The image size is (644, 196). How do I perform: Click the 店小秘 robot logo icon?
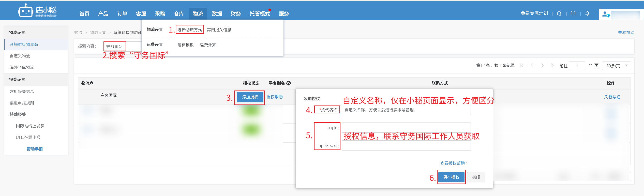click(25, 11)
